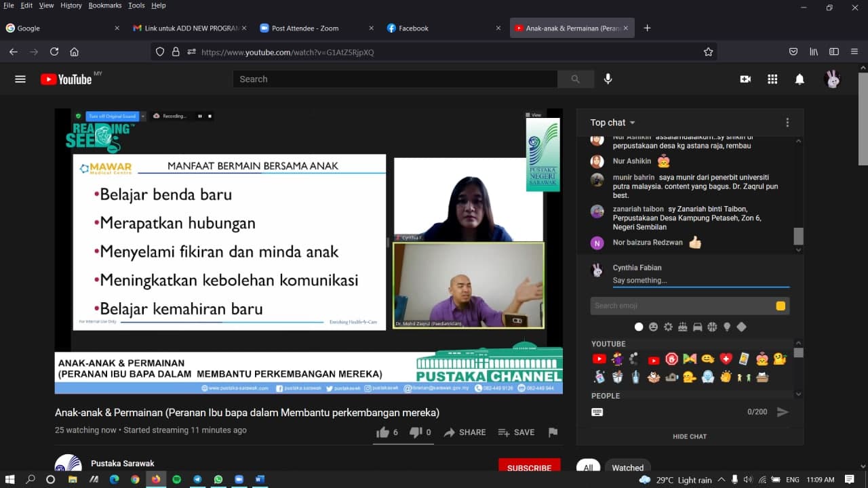Image resolution: width=868 pixels, height=488 pixels.
Task: Open the Pustaka Sarawak channel link
Action: (x=123, y=464)
